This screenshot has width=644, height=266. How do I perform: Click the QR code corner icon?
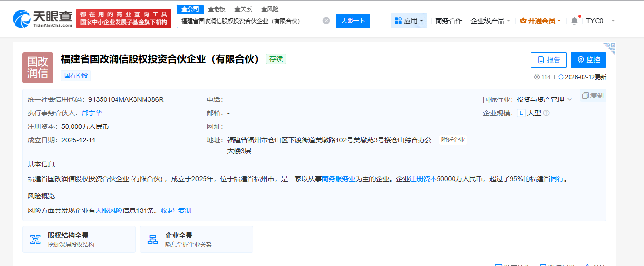click(x=610, y=48)
